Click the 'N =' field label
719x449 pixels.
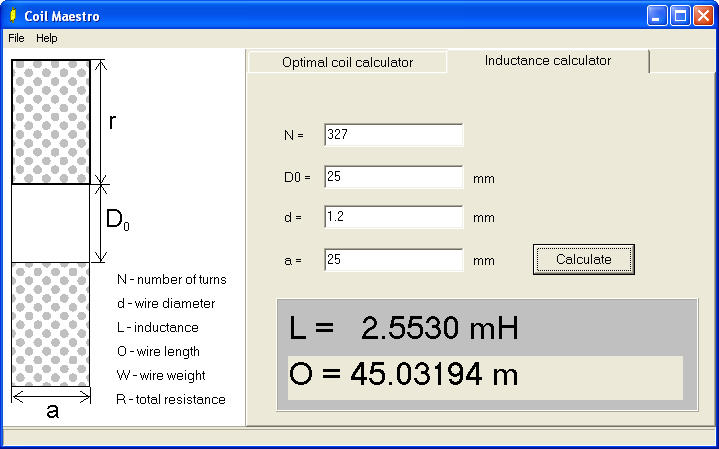click(x=294, y=136)
